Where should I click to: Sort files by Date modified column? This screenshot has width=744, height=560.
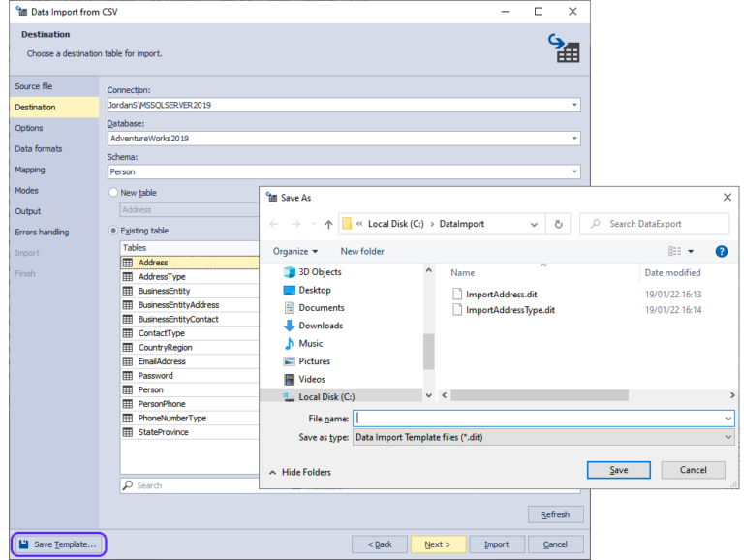(672, 273)
